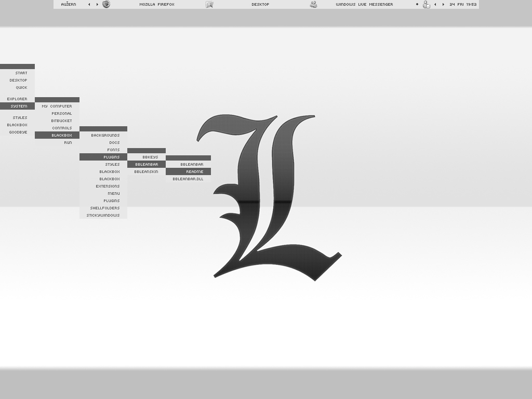Click the small dot indicator after Windows Live Messenger
532x399 pixels.
tap(417, 4)
